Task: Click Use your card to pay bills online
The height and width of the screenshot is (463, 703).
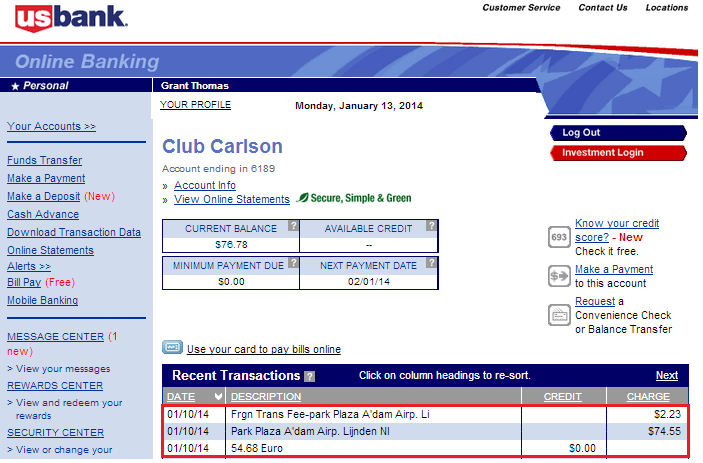Action: [264, 349]
